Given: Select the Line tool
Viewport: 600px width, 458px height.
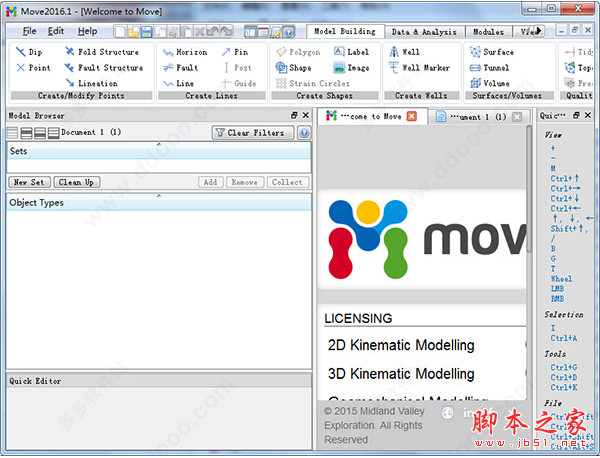Looking at the screenshot, I should 178,83.
